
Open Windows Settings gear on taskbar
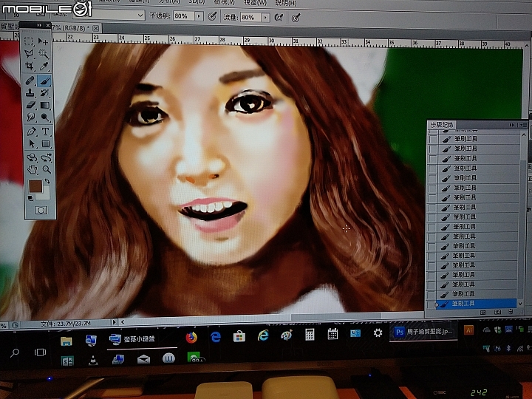click(378, 332)
